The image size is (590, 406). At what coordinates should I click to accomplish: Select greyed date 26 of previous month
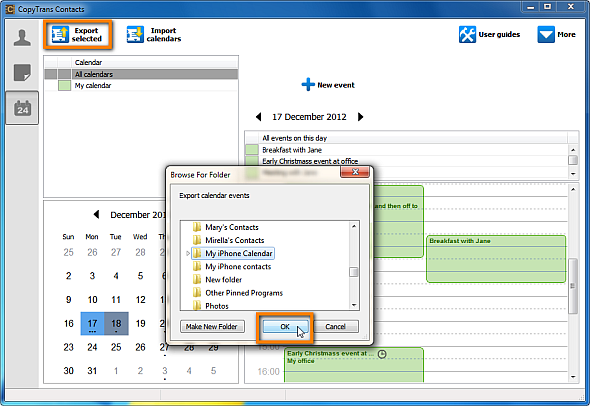point(93,252)
